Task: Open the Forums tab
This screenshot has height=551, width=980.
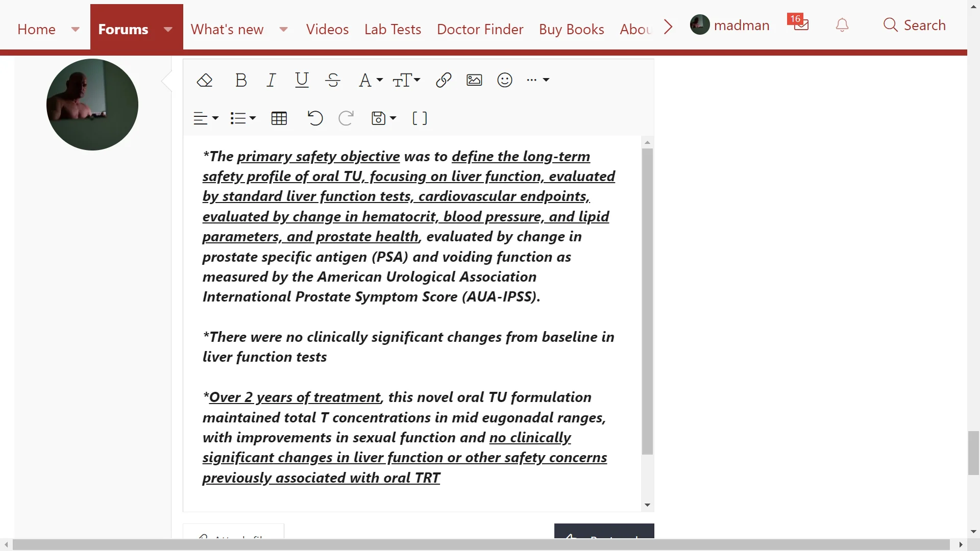Action: (123, 29)
